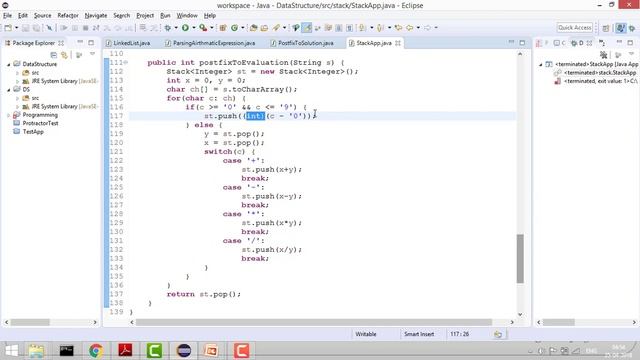Click the Open Task toolbar icon
Image resolution: width=640 pixels, height=360 pixels.
pos(264,28)
